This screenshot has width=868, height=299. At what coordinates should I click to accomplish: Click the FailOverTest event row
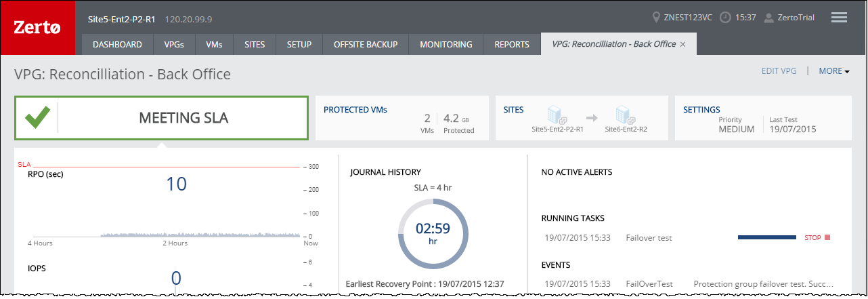pyautogui.click(x=689, y=283)
